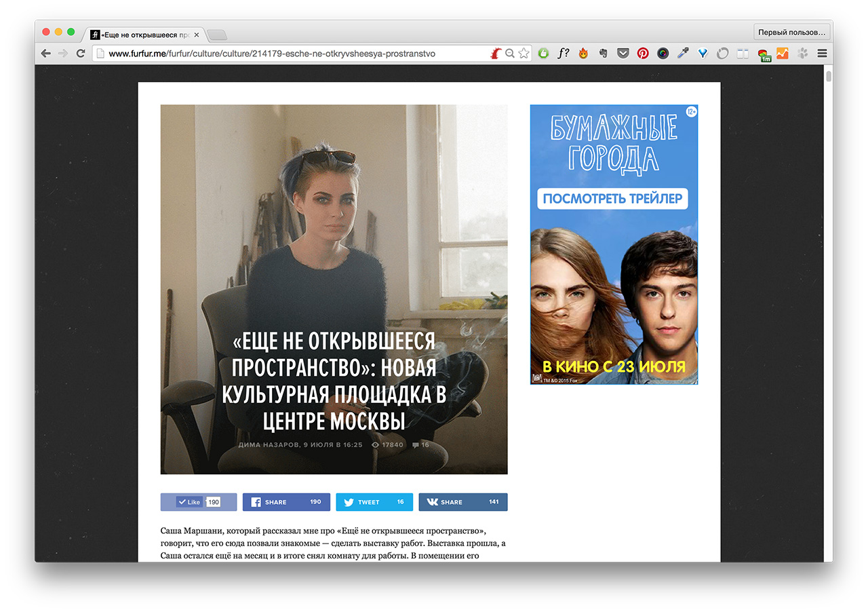Click the blue diamond extension icon
This screenshot has width=868, height=612.
click(703, 53)
